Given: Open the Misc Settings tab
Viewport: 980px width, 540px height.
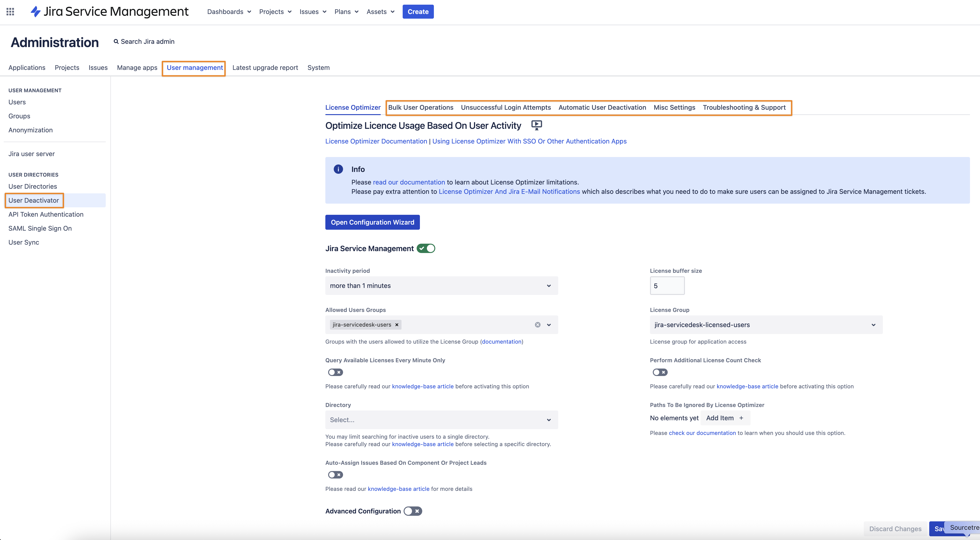Looking at the screenshot, I should point(674,107).
